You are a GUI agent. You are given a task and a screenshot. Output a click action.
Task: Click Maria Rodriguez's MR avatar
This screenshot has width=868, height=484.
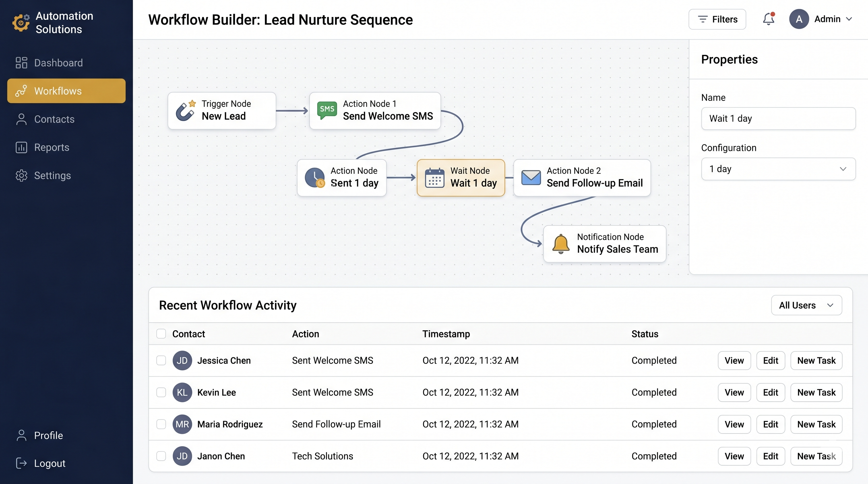(182, 424)
